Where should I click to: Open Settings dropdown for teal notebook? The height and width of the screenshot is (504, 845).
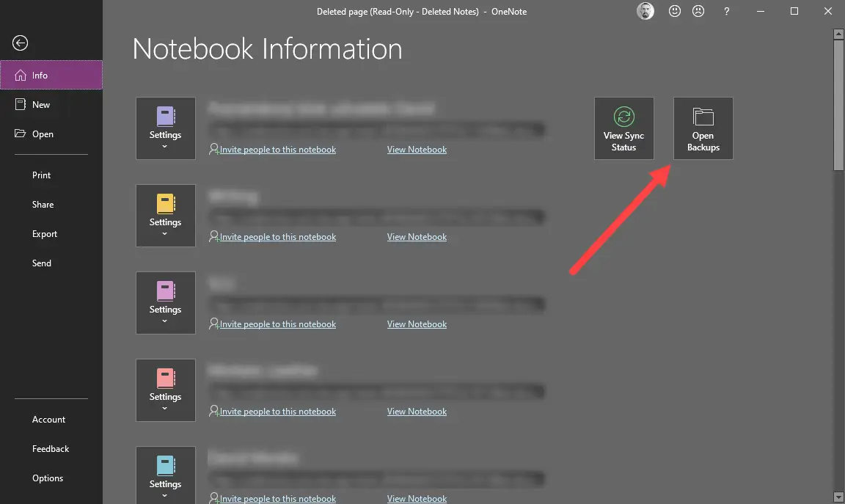[166, 475]
